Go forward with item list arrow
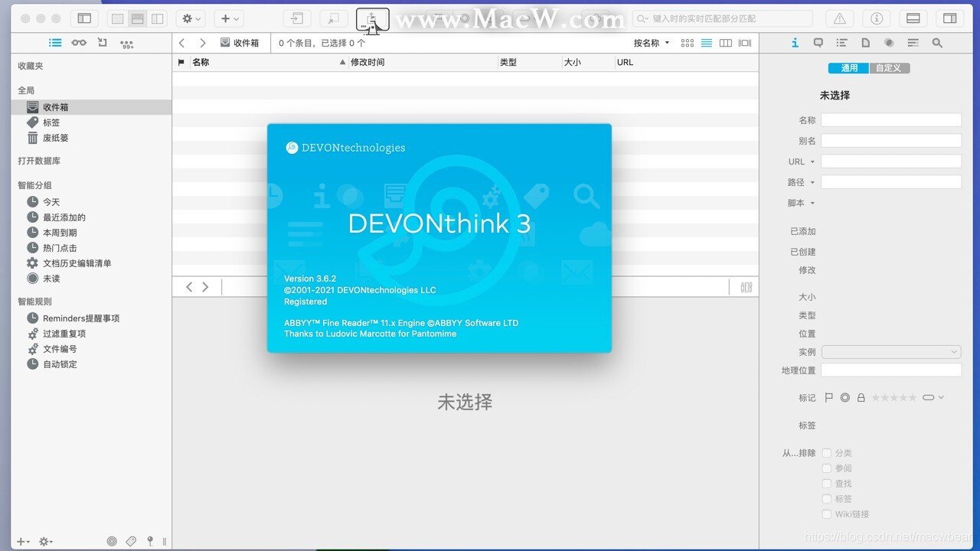The width and height of the screenshot is (980, 551). 202,43
